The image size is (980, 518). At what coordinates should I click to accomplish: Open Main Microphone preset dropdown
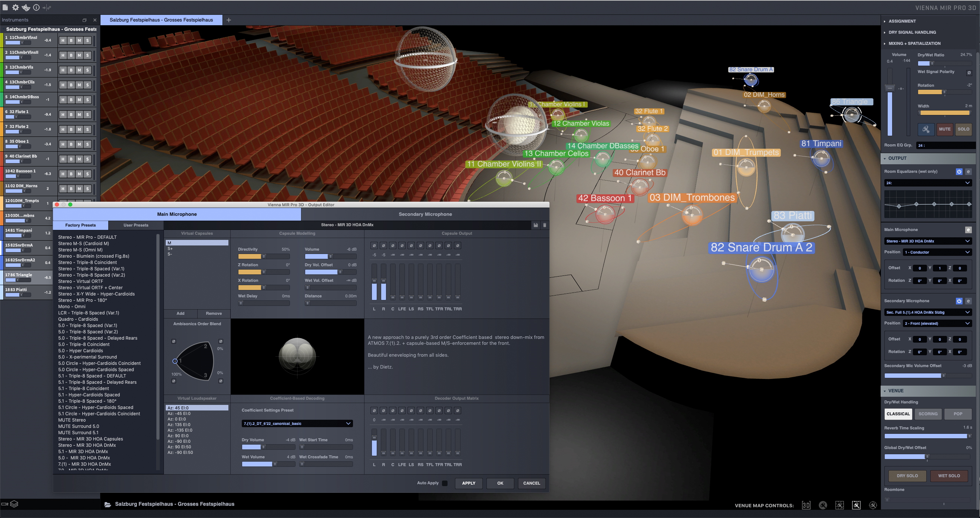[x=927, y=241]
